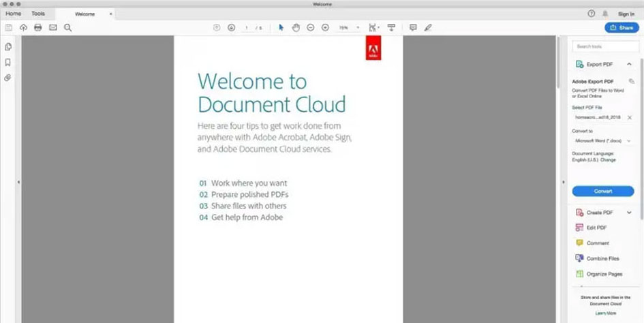Open page thumbnails panel icon
Screen dimensions: 644x323
pos(7,47)
